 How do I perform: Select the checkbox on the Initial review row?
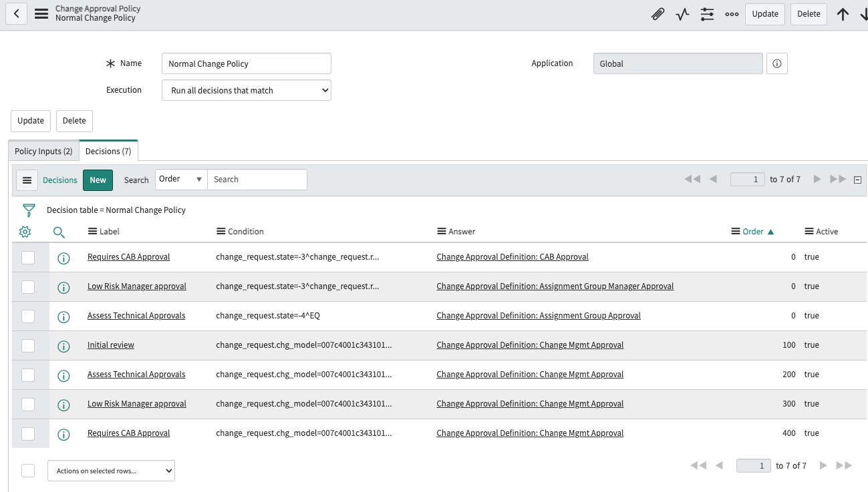pyautogui.click(x=29, y=344)
